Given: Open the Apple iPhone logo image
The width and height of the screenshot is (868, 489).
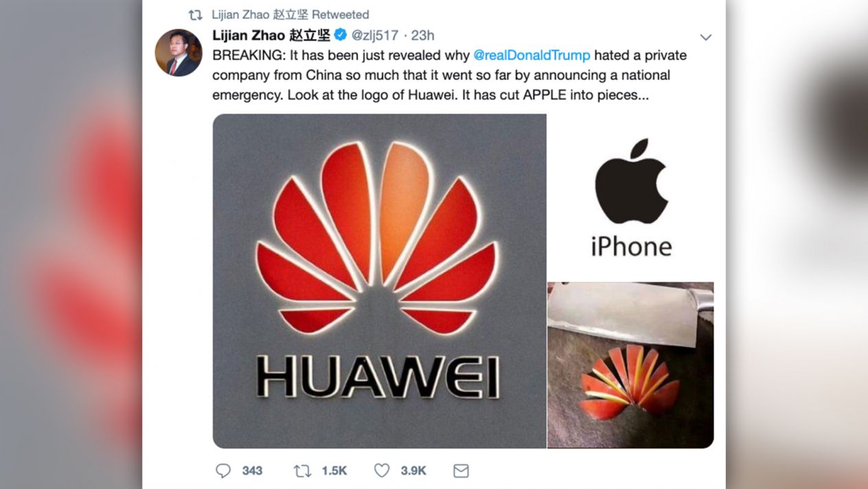Looking at the screenshot, I should coord(630,198).
